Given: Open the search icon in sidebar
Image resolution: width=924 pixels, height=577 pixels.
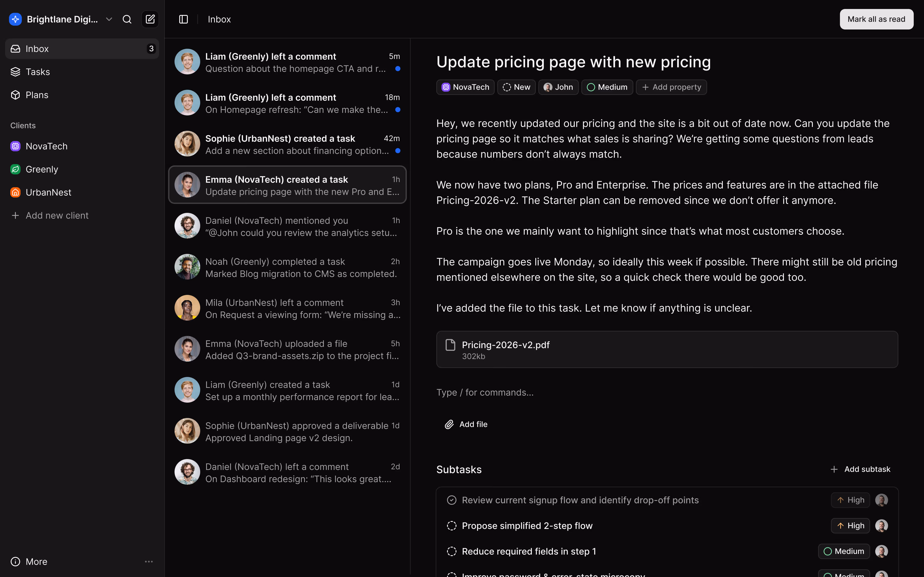Looking at the screenshot, I should pyautogui.click(x=127, y=19).
